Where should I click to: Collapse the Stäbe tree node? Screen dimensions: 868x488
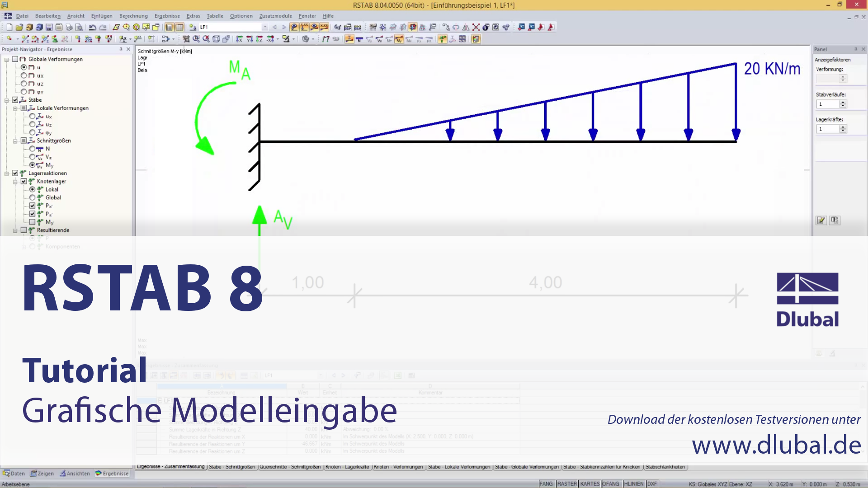7,100
